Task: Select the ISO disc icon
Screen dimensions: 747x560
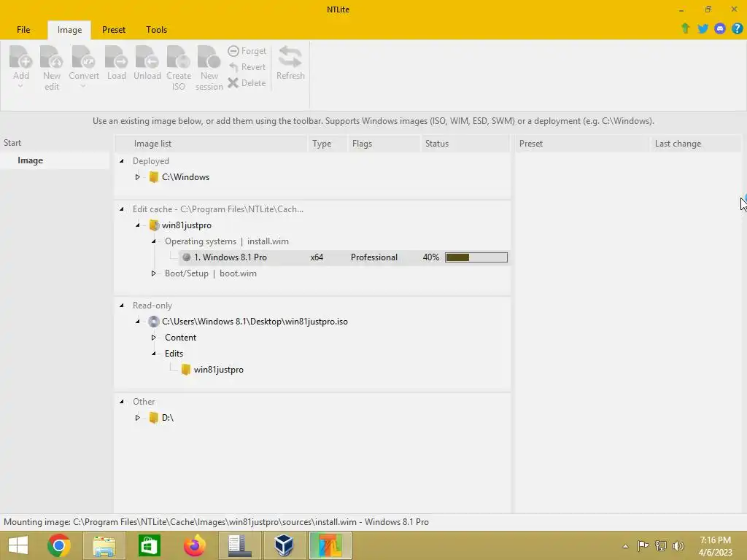Action: click(x=153, y=322)
